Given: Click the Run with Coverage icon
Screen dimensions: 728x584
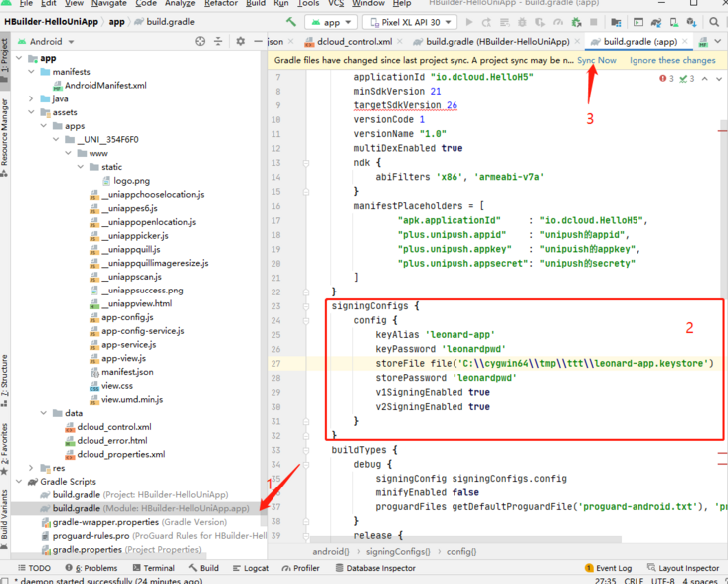Looking at the screenshot, I should [540, 22].
